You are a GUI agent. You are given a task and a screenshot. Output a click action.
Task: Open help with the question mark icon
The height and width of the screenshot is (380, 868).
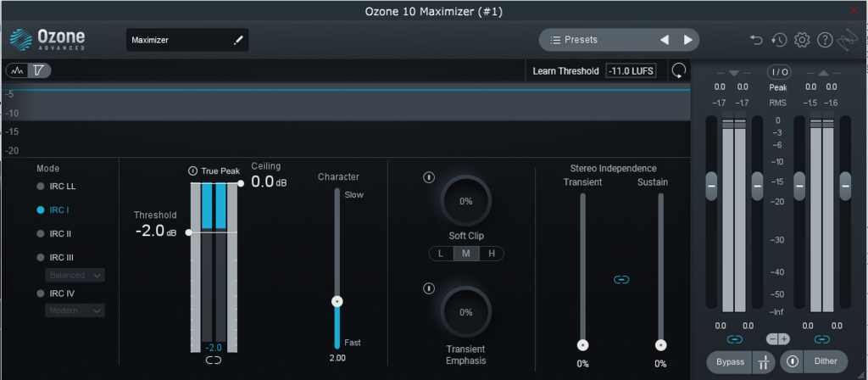pyautogui.click(x=825, y=40)
